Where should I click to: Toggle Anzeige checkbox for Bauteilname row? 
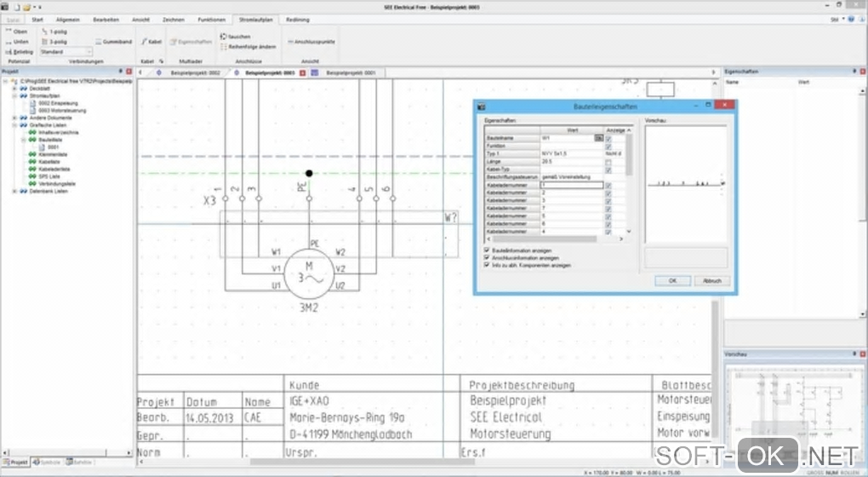coord(608,139)
